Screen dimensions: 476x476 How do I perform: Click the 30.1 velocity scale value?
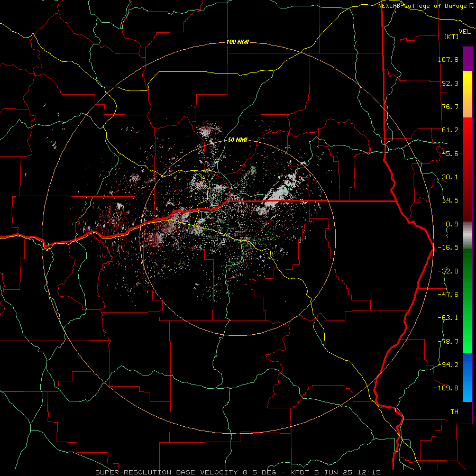(450, 177)
